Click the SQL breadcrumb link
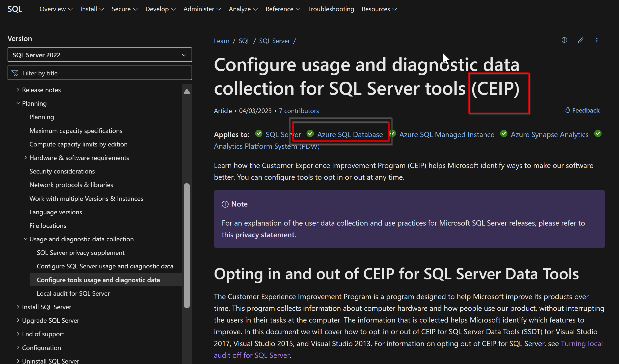 [x=244, y=41]
